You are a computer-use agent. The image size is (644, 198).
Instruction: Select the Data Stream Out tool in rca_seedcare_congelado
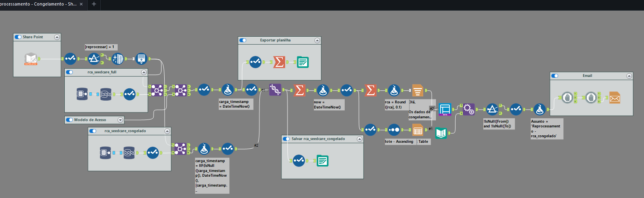(x=129, y=153)
